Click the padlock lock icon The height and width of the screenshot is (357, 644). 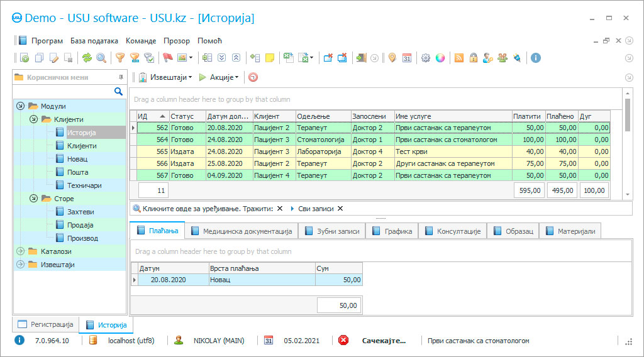pyautogui.click(x=473, y=58)
